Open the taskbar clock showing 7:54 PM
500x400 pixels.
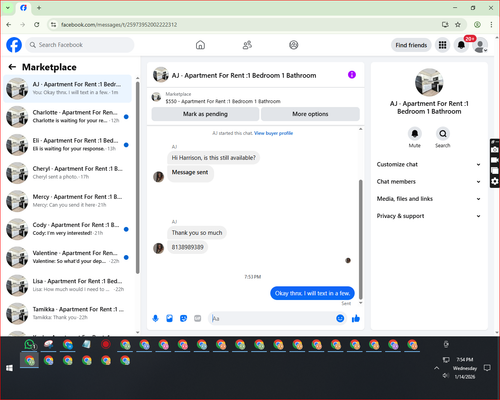pos(465,368)
